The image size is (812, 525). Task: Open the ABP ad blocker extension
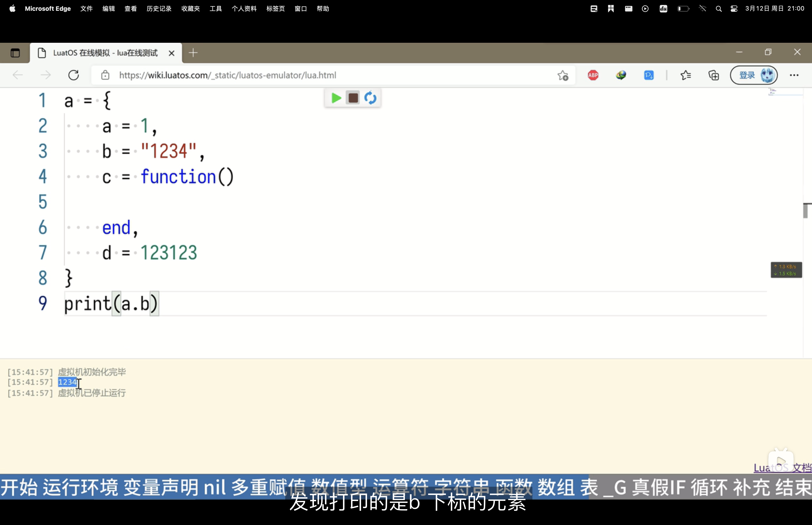pyautogui.click(x=593, y=75)
